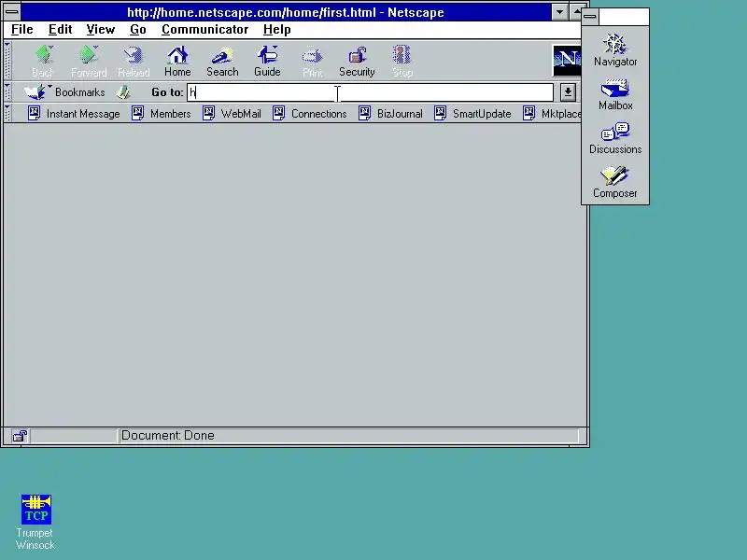Open the Members personal toolbar link
This screenshot has height=560, width=747.
[x=161, y=113]
